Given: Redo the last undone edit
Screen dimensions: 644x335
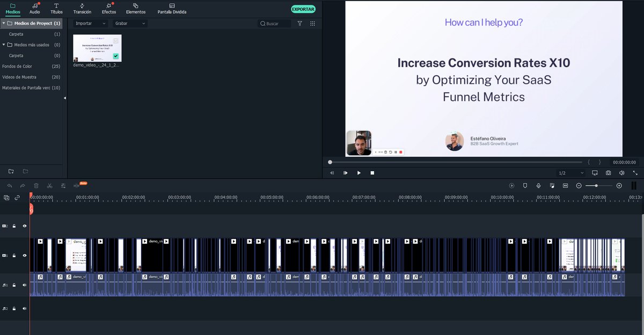Looking at the screenshot, I should pos(23,186).
